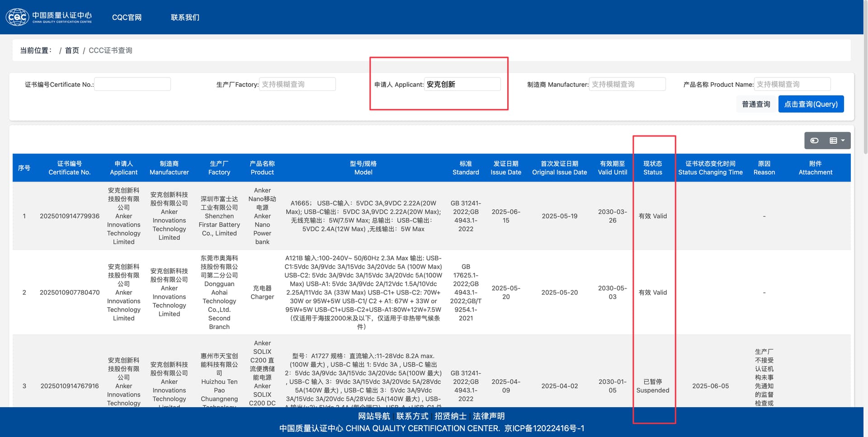Image resolution: width=868 pixels, height=437 pixels.
Task: Click the original issue date 2025-04-02
Action: (x=560, y=386)
